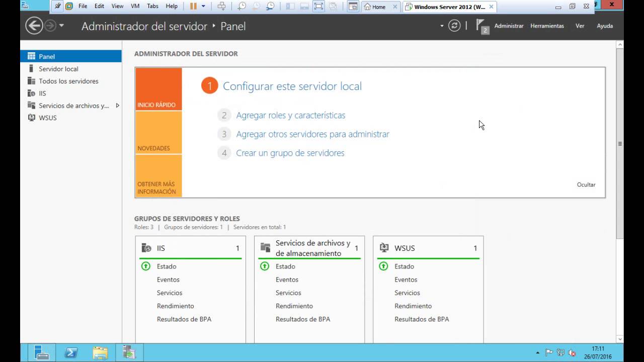Open Servicios in the IIS tile
Screen dimensions: 644x362
click(170, 293)
